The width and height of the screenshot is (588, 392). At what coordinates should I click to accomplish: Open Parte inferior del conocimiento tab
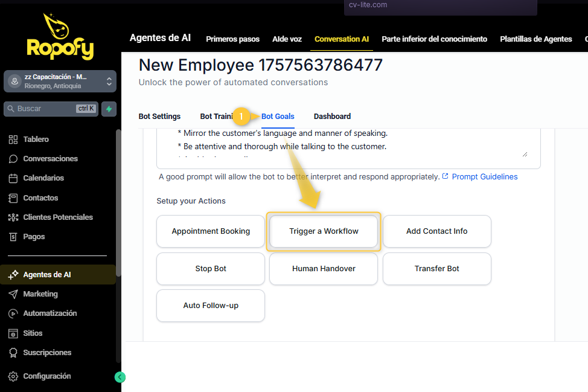(434, 39)
